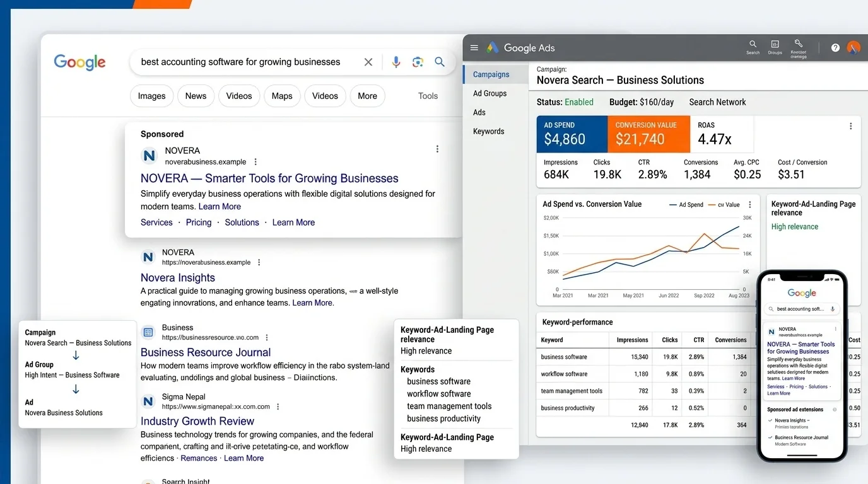
Task: Tap the phone's search field
Action: [x=802, y=309]
